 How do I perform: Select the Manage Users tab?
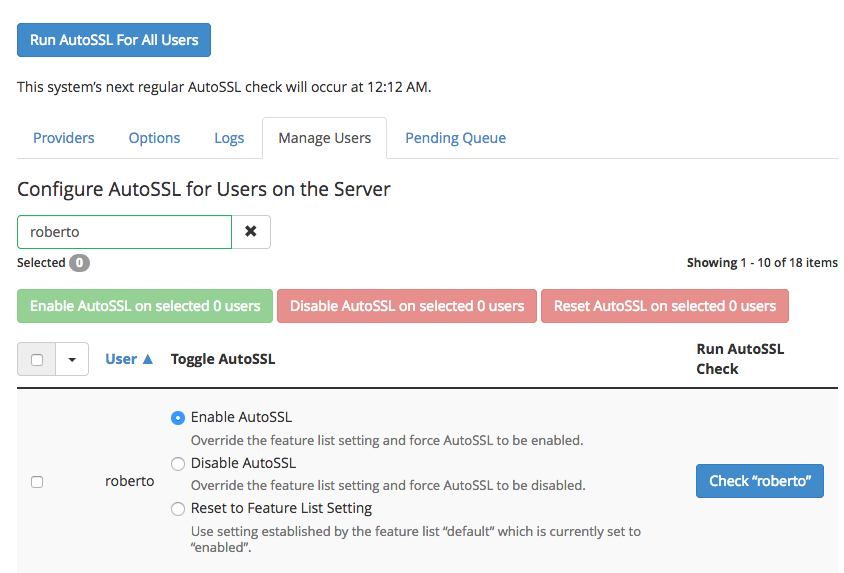[x=325, y=138]
